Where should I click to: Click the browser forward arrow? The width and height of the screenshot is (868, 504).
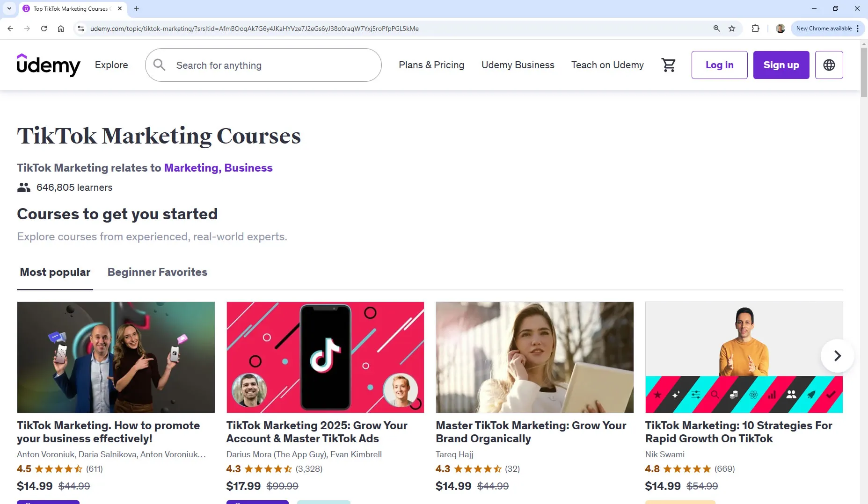tap(27, 29)
